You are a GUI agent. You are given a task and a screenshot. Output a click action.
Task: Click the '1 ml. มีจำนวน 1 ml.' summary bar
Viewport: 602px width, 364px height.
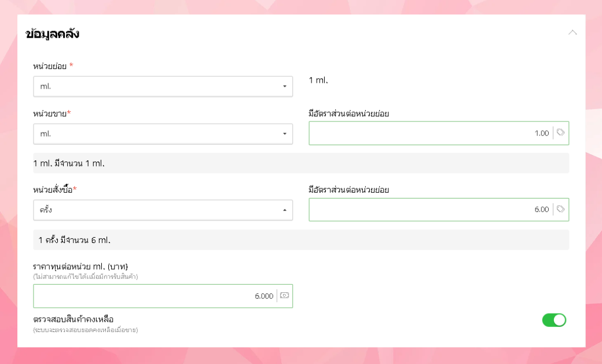coord(300,163)
